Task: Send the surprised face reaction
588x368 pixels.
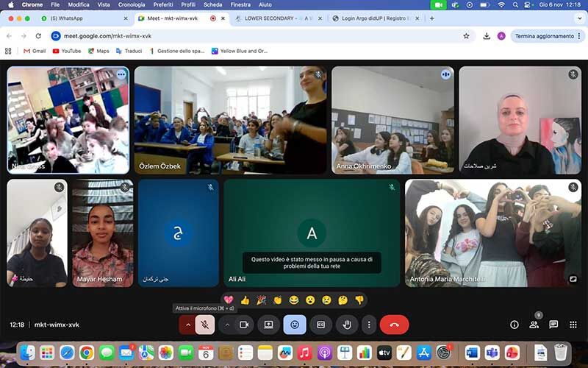Action: [x=310, y=300]
